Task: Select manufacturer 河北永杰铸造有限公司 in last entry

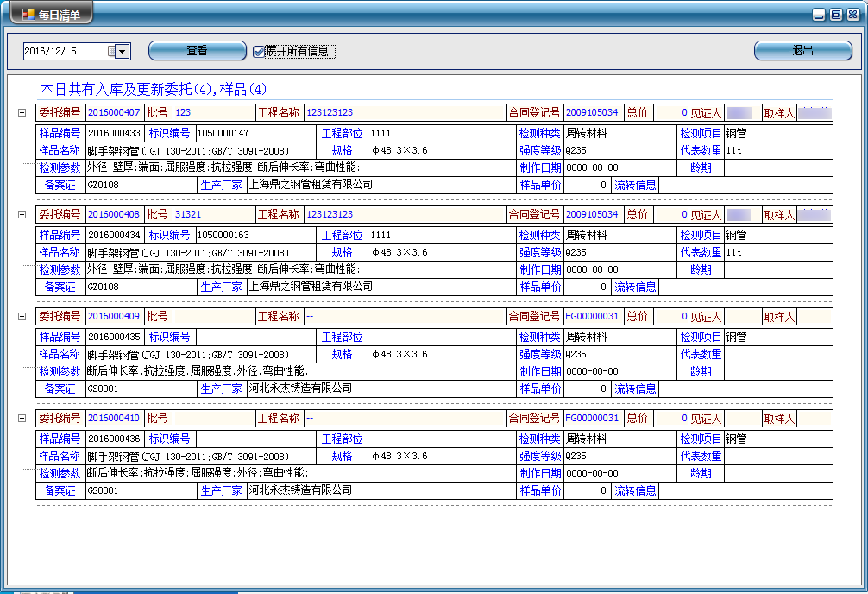Action: click(x=300, y=490)
